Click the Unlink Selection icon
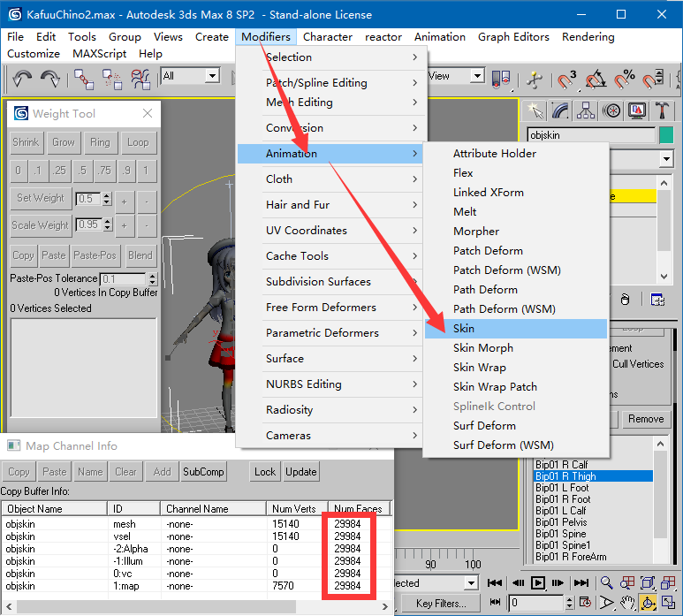683x616 pixels. (x=112, y=80)
